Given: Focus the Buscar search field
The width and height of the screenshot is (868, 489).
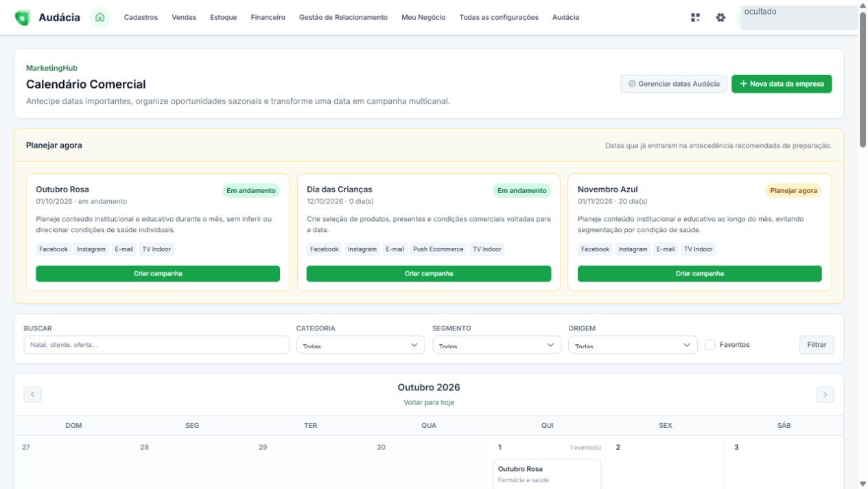Looking at the screenshot, I should (x=156, y=345).
